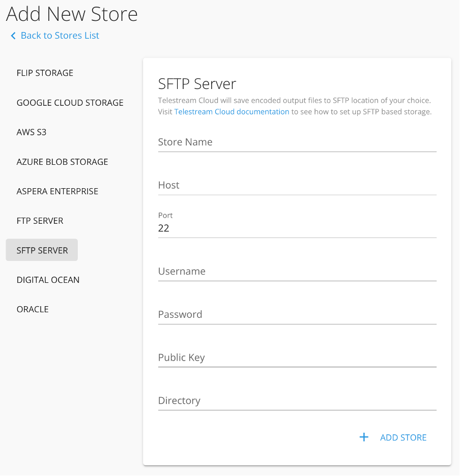This screenshot has height=476, width=460.
Task: Switch to FTP SERVER tab
Action: 40,221
